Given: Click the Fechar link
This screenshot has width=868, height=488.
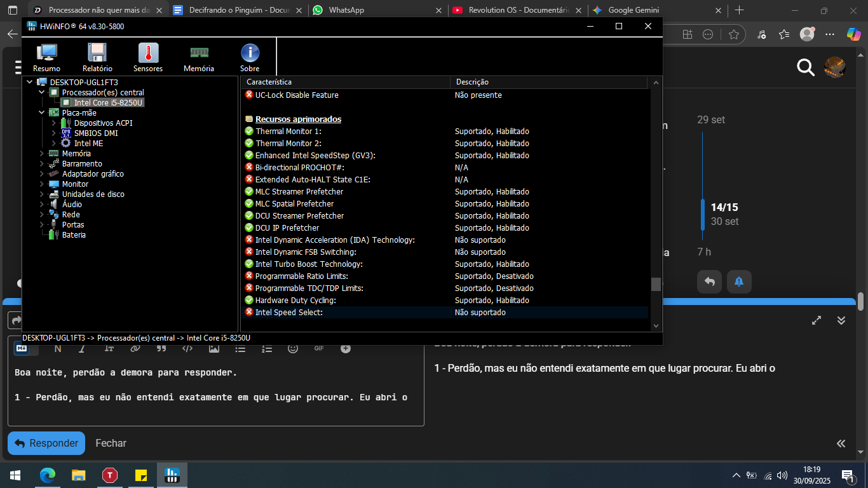Looking at the screenshot, I should (111, 443).
